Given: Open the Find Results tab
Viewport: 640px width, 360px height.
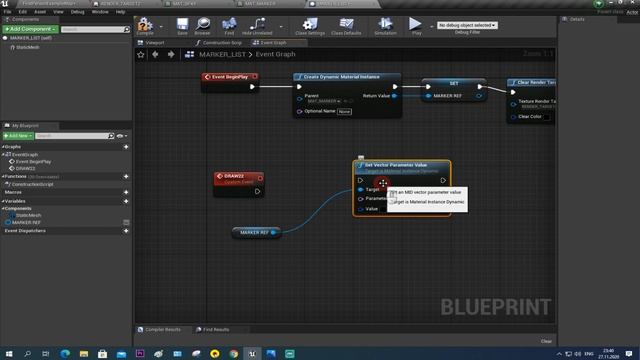Looking at the screenshot, I should [216, 329].
